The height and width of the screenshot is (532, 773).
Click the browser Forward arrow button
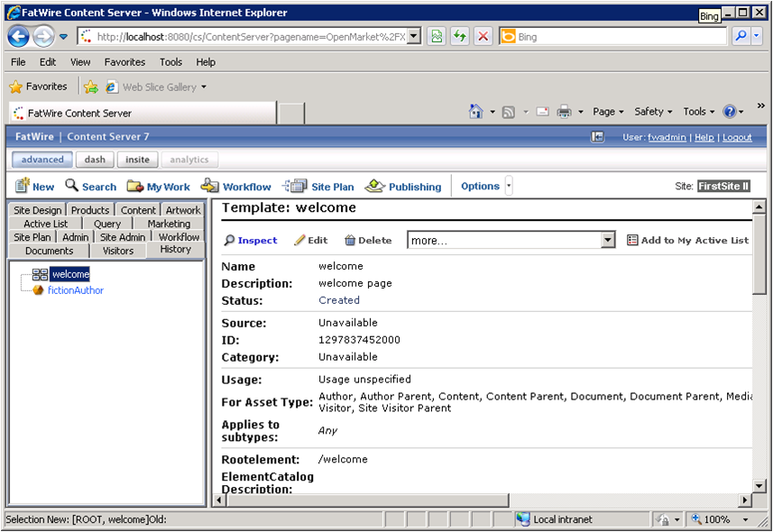43,36
